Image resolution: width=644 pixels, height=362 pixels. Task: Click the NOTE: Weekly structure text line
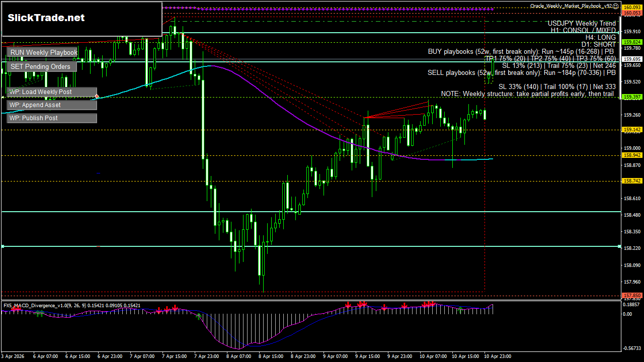pos(528,94)
